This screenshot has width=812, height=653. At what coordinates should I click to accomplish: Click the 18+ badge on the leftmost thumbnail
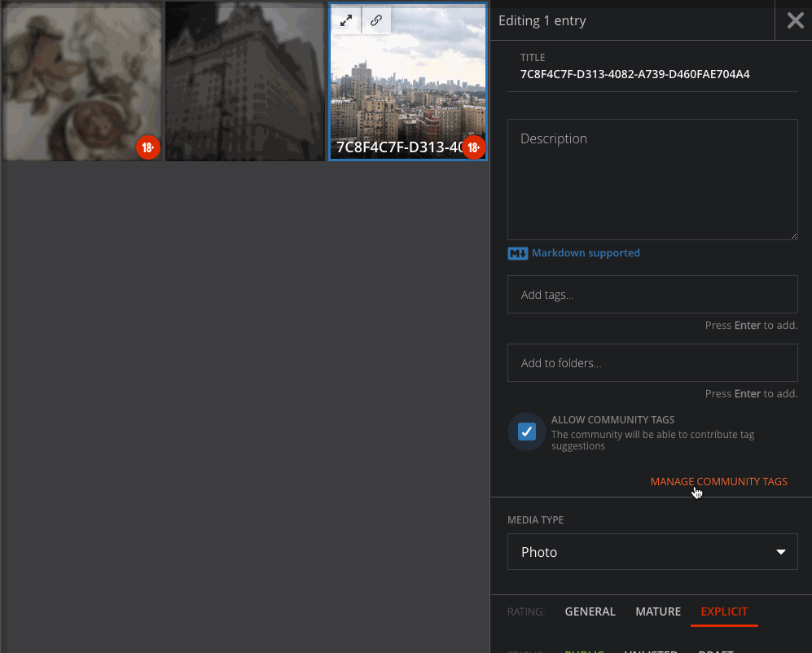(x=148, y=147)
